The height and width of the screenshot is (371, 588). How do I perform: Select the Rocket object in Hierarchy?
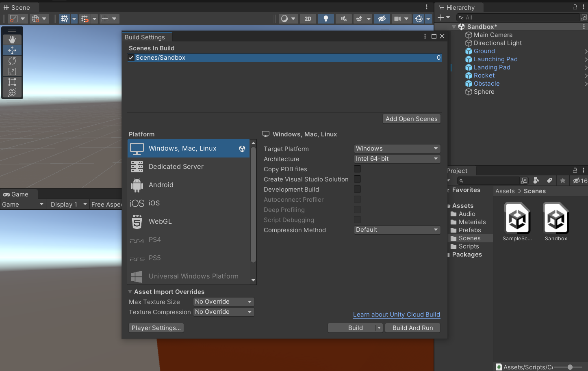484,75
